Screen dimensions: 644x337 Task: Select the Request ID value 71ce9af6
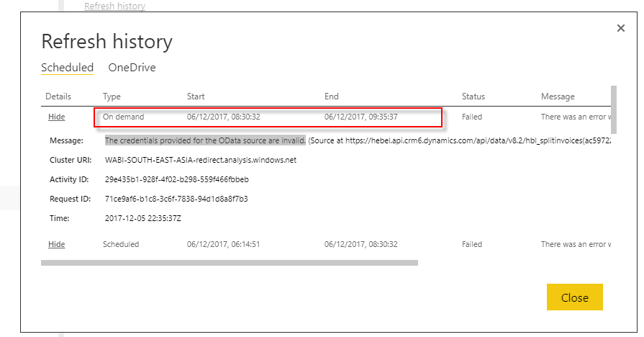pos(176,199)
